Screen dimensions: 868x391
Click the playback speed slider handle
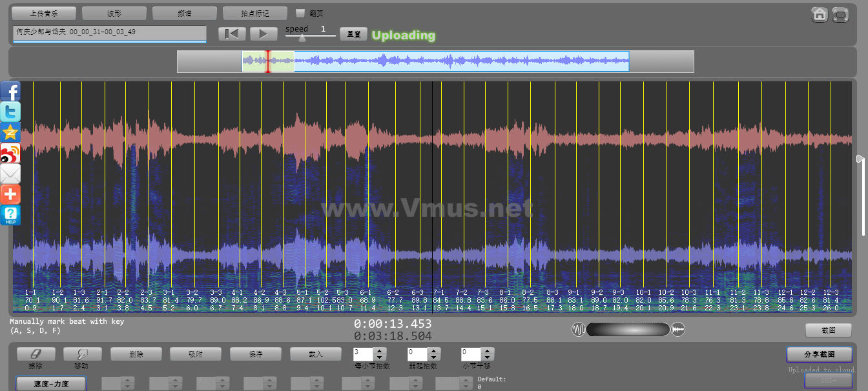(x=302, y=37)
